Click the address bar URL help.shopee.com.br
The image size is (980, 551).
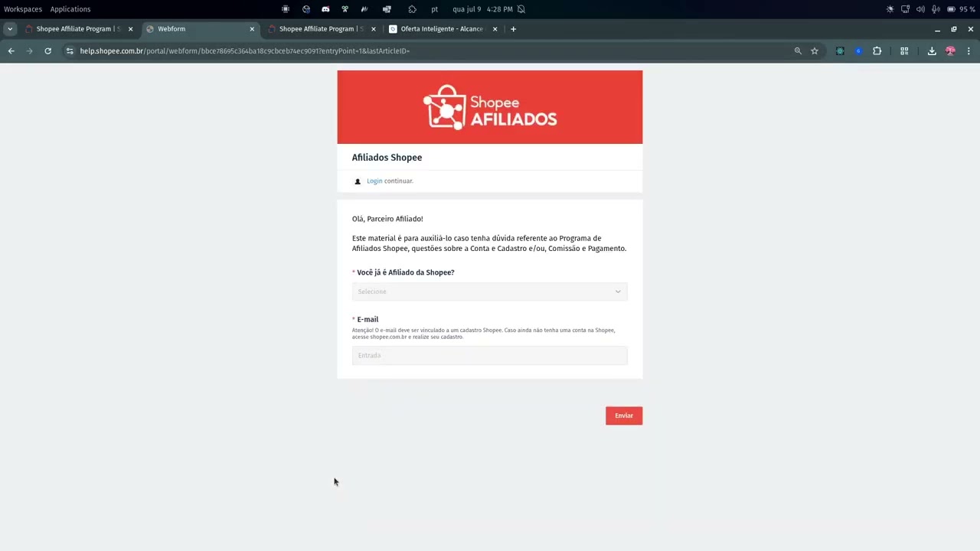(x=245, y=51)
